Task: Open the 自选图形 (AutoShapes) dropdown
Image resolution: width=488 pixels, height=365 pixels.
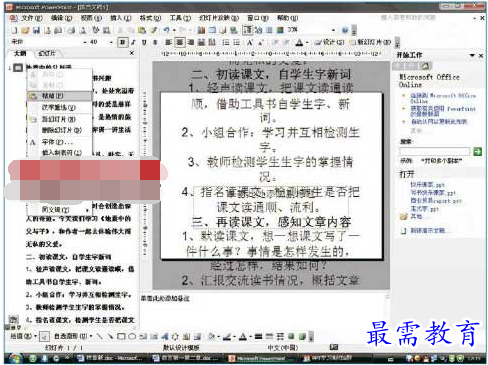Action: [x=73, y=336]
